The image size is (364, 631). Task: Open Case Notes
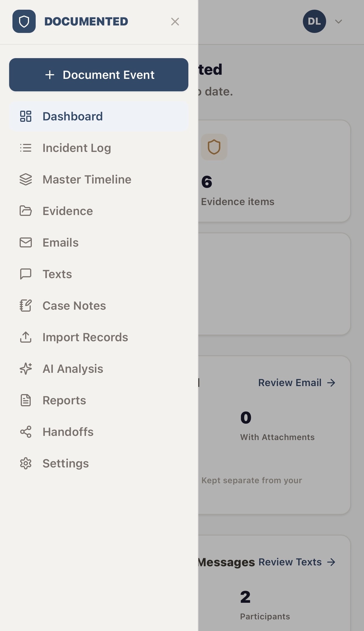coord(99,306)
